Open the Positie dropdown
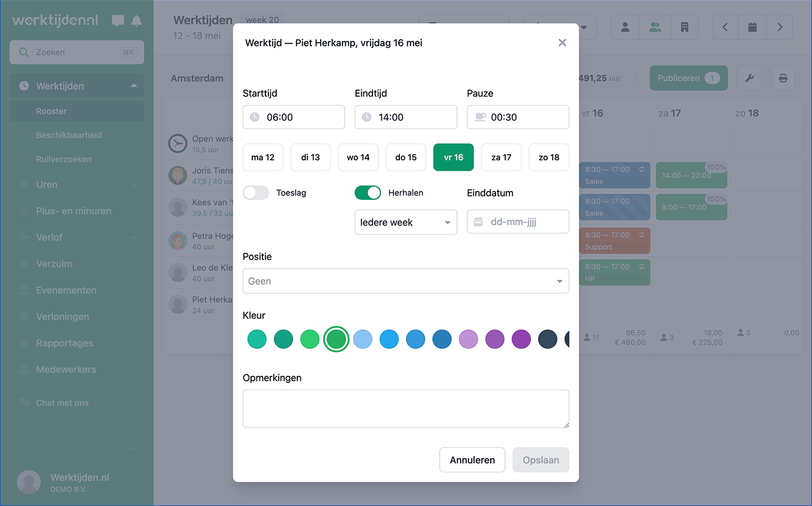 tap(405, 281)
